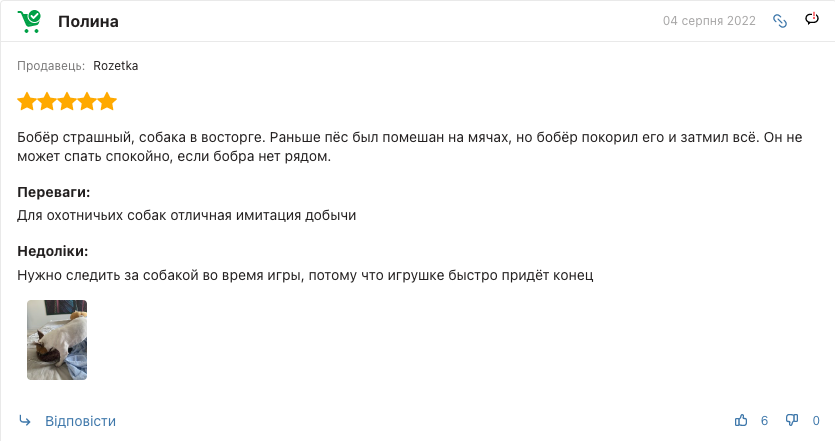
Task: Click the third rating star
Action: [x=67, y=101]
